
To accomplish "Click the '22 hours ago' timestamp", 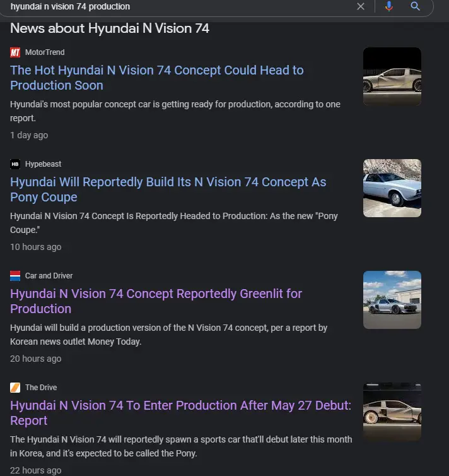I will point(35,470).
